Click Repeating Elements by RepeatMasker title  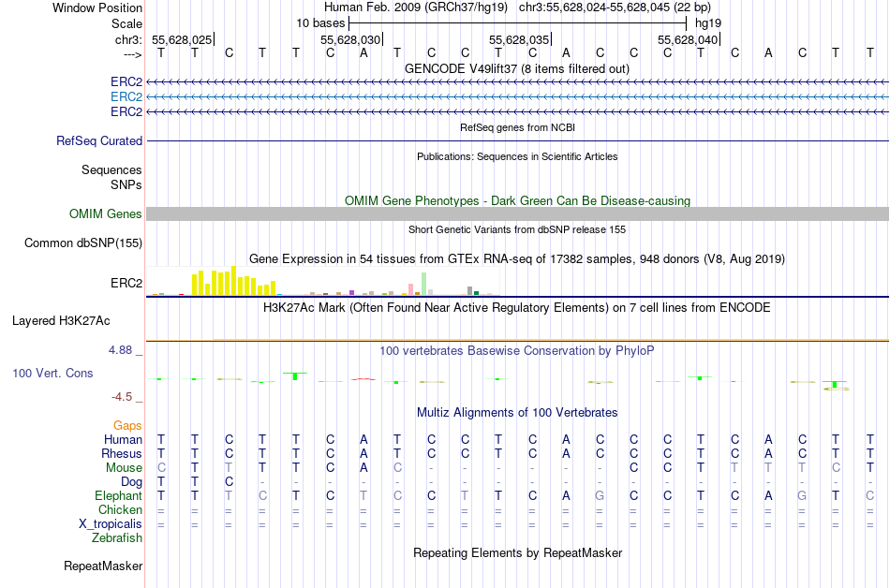click(517, 552)
